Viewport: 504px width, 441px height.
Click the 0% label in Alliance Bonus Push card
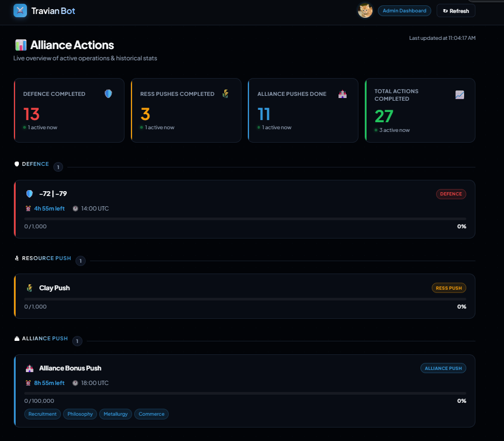[x=461, y=401]
